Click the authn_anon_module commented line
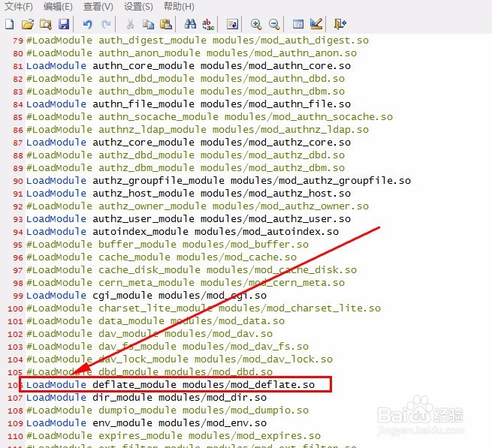The image size is (492, 448). [192, 53]
